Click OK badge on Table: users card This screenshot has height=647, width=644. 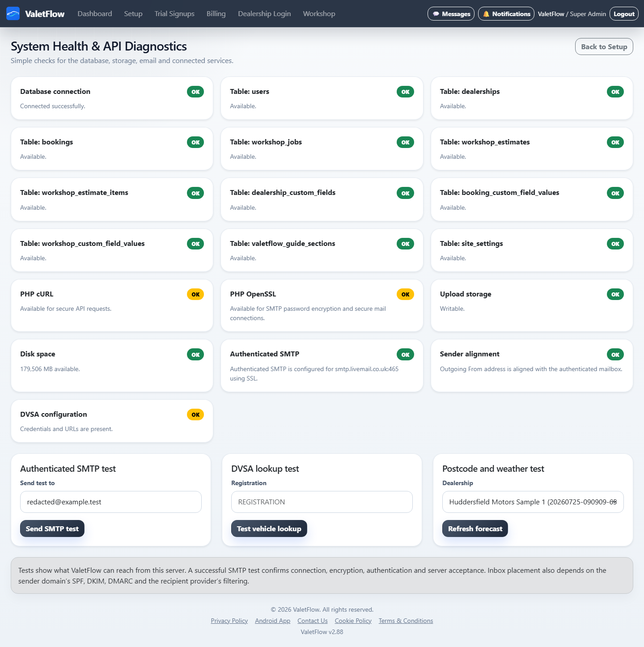pyautogui.click(x=405, y=92)
